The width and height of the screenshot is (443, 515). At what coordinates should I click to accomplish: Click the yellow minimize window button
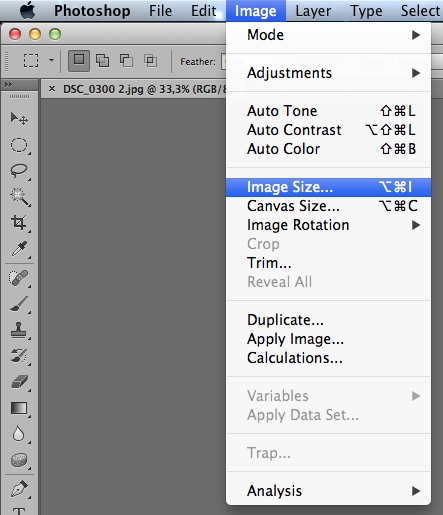click(35, 34)
